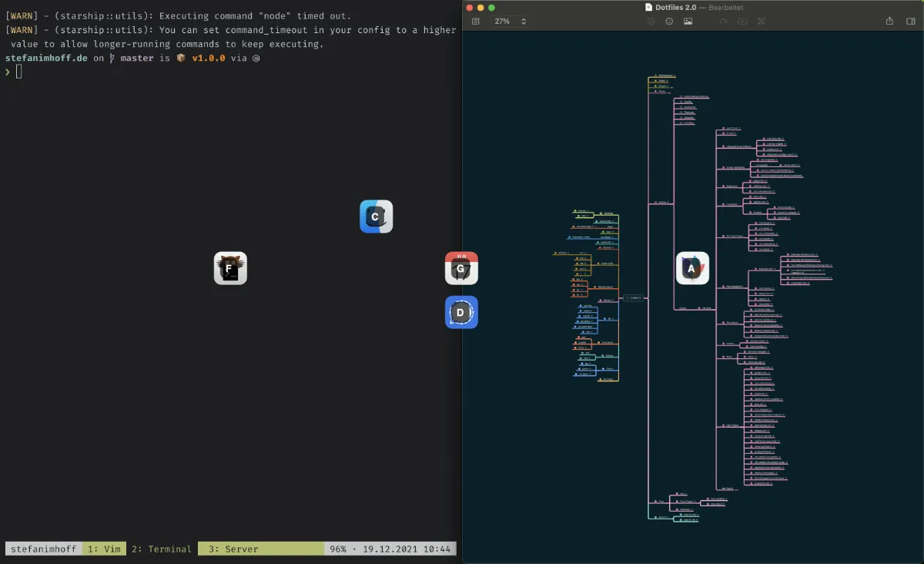The image size is (924, 564).
Task: Toggle the task checkmark toolbar icon
Action: pos(651,22)
